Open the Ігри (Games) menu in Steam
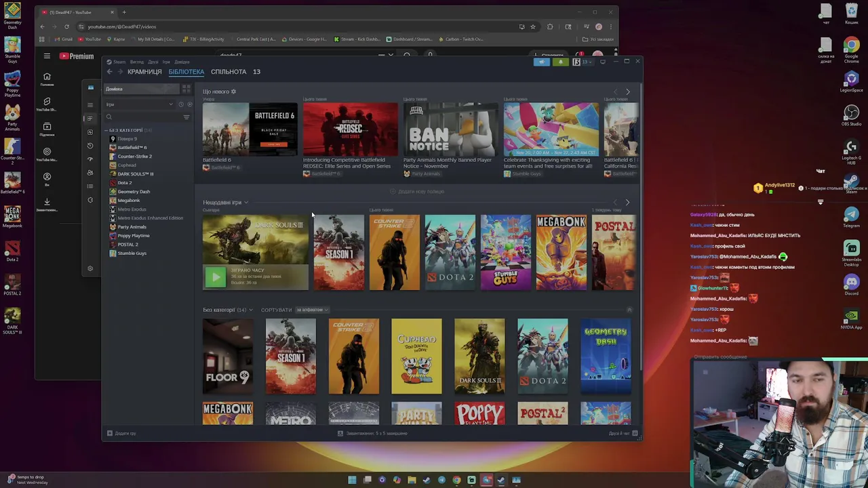The width and height of the screenshot is (868, 488). click(x=166, y=62)
